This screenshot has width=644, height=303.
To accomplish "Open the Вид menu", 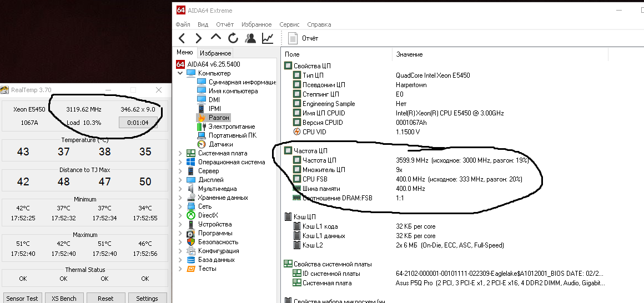I will (x=203, y=24).
